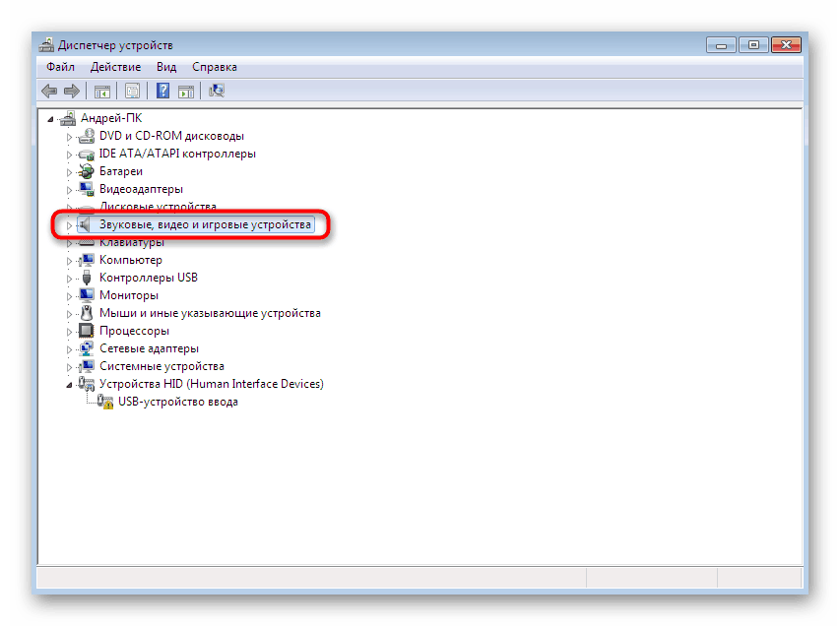The height and width of the screenshot is (626, 840).
Task: Select the Андрей-ПК label
Action: (x=111, y=118)
